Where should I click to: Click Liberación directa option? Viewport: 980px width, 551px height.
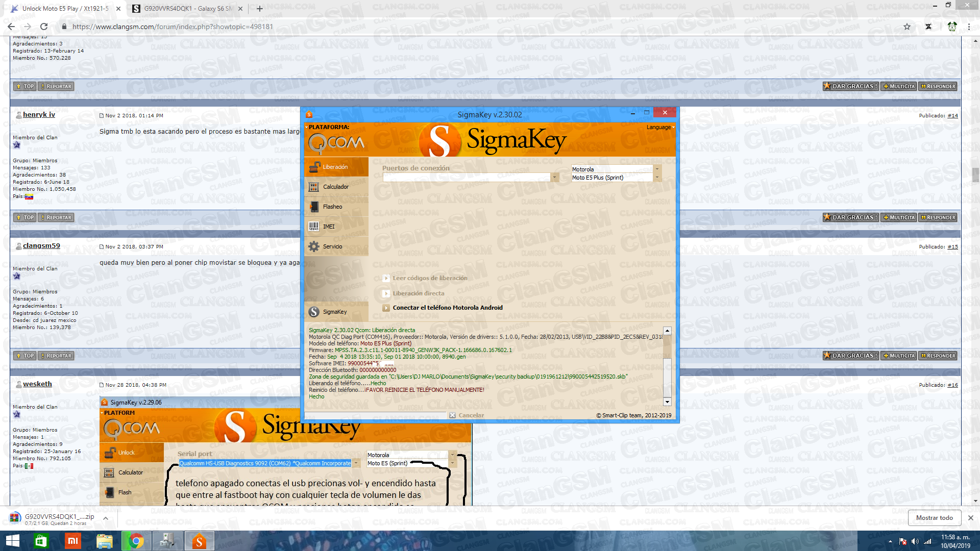(x=419, y=293)
